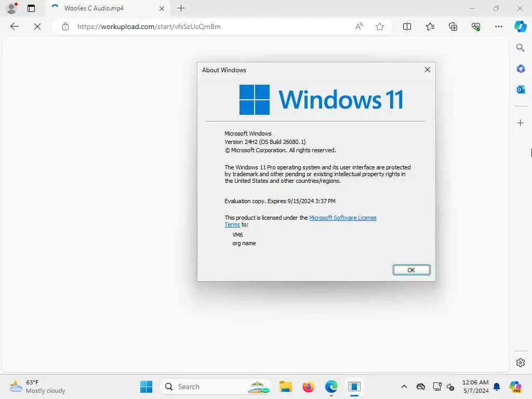The image size is (532, 399).
Task: Open notifications bell icon
Action: [x=497, y=387]
